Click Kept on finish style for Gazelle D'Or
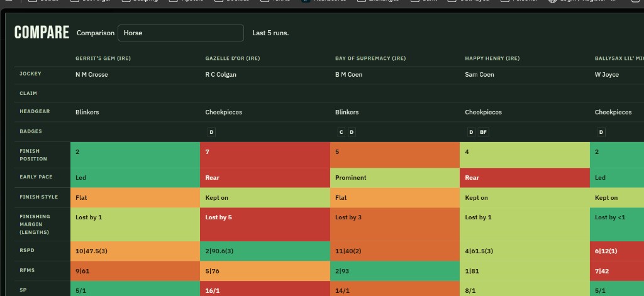644x296 pixels. point(265,197)
